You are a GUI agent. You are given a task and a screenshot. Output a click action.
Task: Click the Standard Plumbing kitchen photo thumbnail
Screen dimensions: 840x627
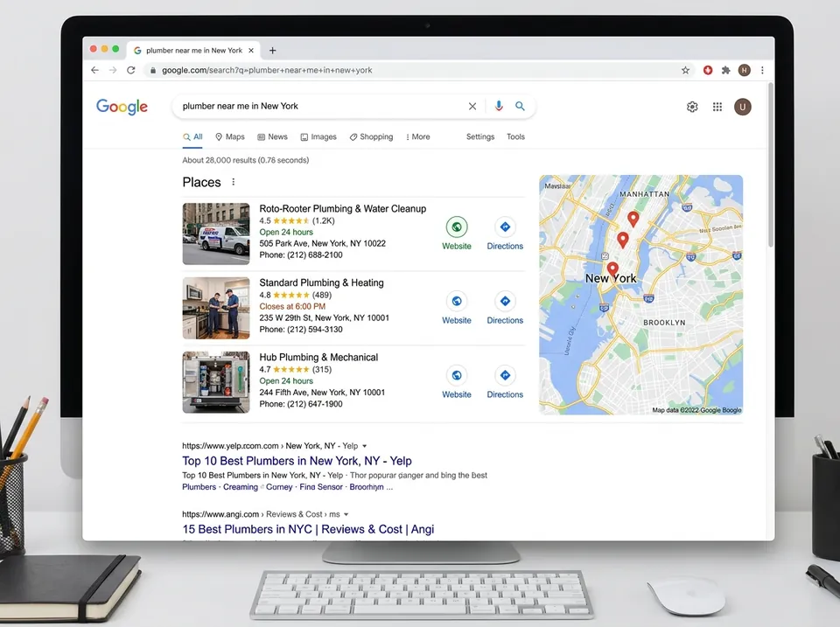(216, 308)
